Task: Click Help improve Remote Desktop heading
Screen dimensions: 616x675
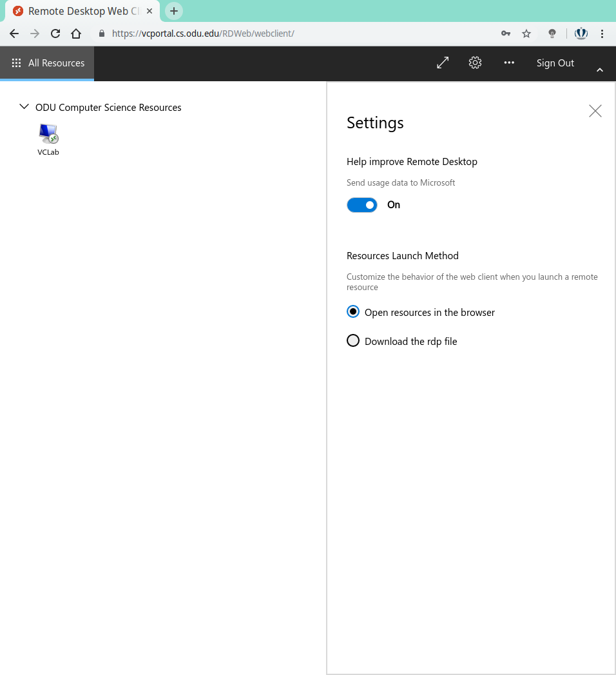Action: tap(412, 162)
